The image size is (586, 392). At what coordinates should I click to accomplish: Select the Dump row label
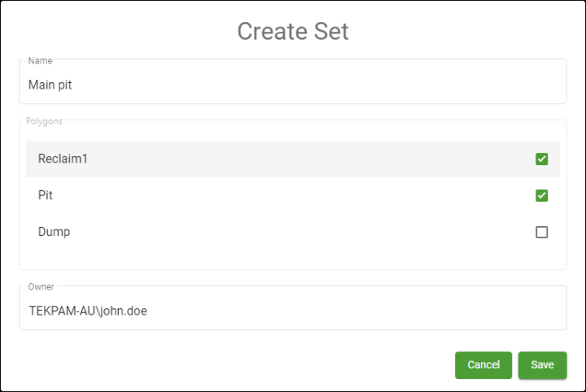coord(54,232)
